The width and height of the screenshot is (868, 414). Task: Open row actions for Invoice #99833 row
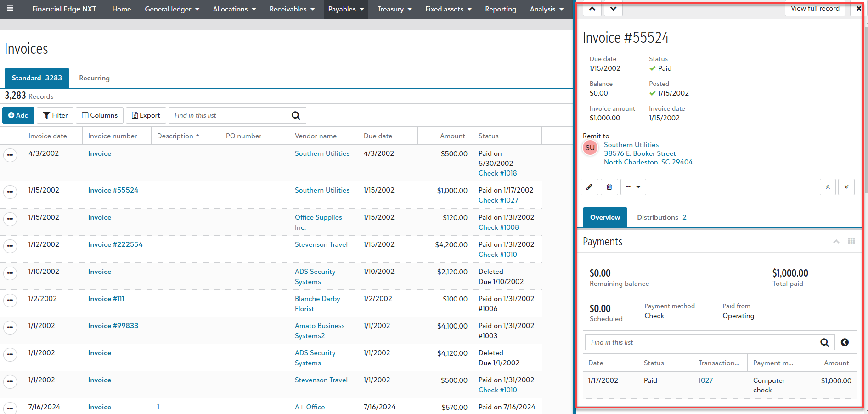[10, 327]
